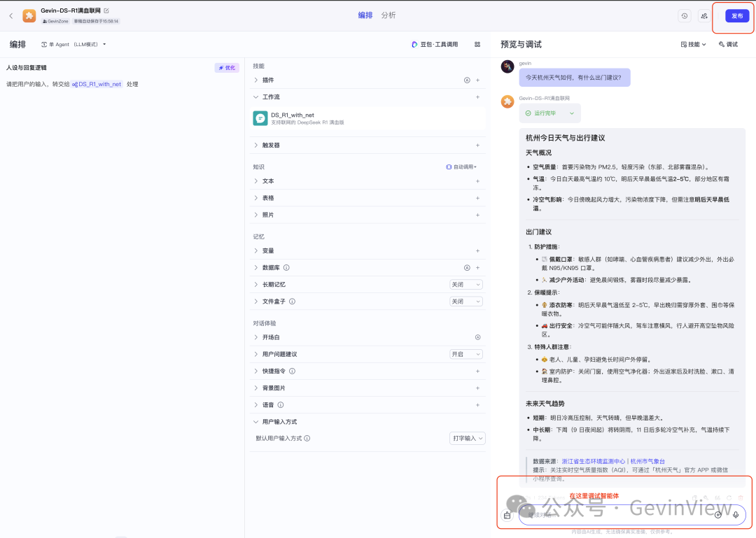The width and height of the screenshot is (756, 538).
Task: Add background image with 背景图片 plus icon
Action: click(478, 388)
